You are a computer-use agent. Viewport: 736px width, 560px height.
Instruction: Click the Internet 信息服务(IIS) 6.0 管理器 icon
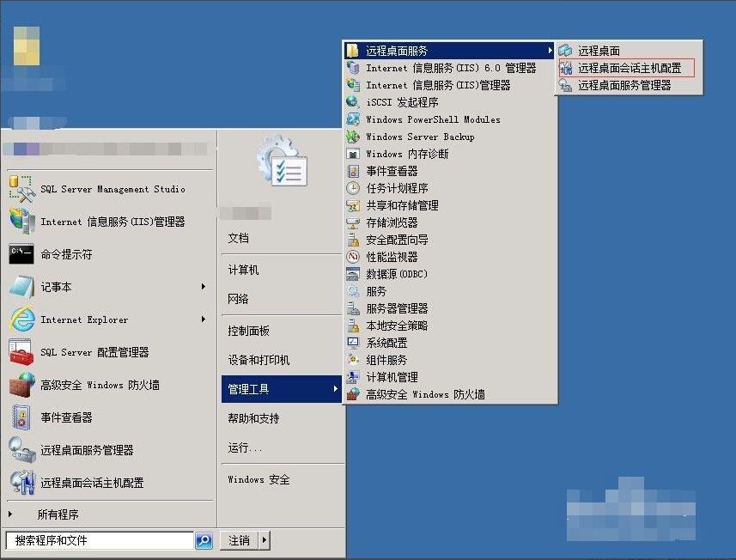tap(353, 68)
